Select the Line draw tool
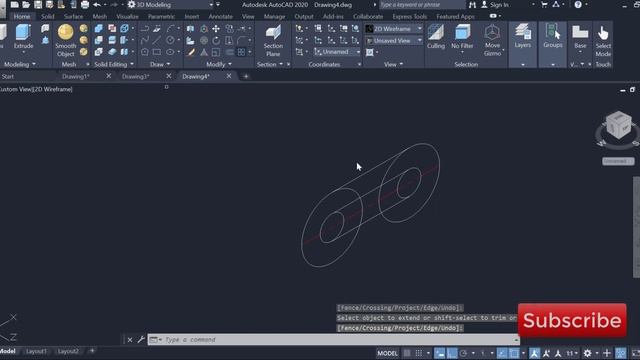This screenshot has height=360, width=640. click(156, 40)
